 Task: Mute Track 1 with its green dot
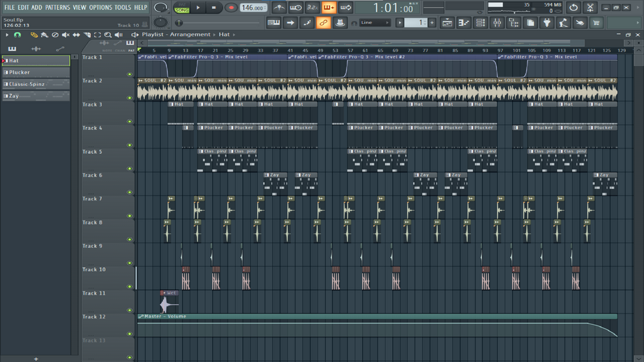130,74
